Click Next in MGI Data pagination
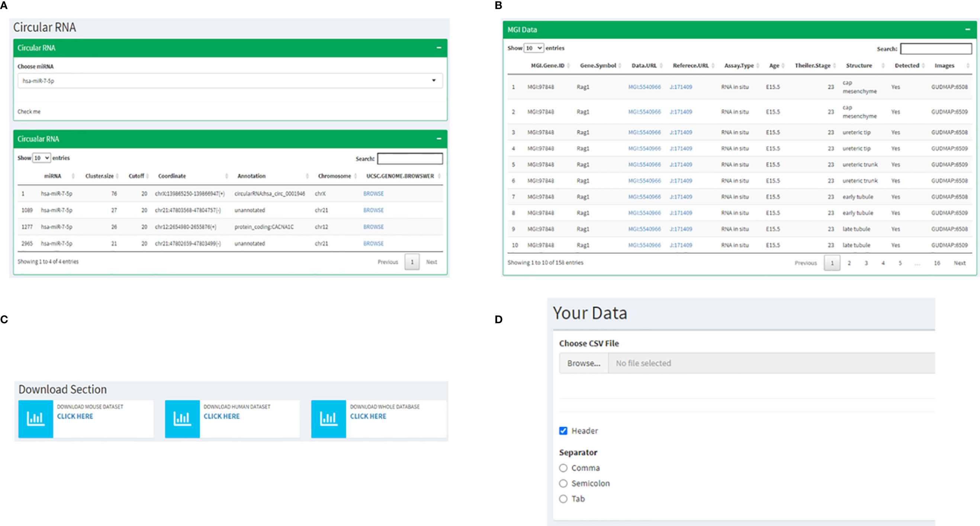The image size is (980, 526). pos(960,263)
